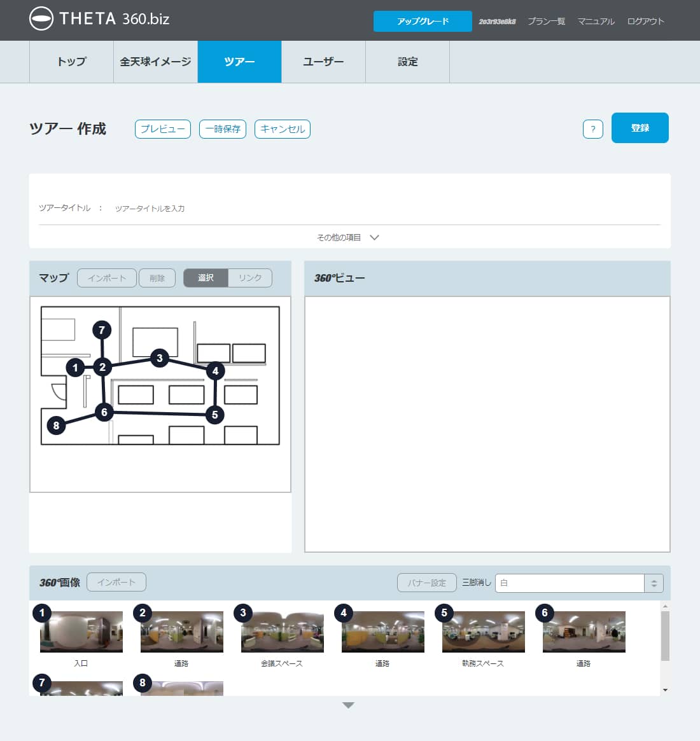Select map point 7 on floor plan
700x741 pixels.
pos(102,330)
